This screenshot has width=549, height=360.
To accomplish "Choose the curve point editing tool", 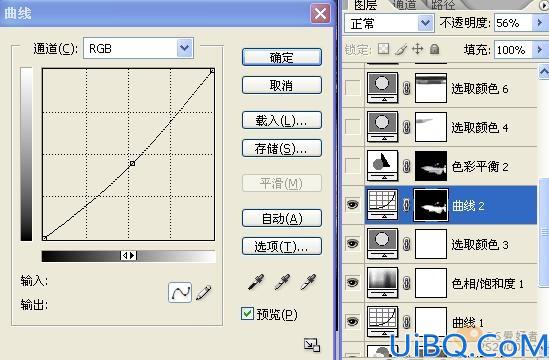I will [180, 292].
